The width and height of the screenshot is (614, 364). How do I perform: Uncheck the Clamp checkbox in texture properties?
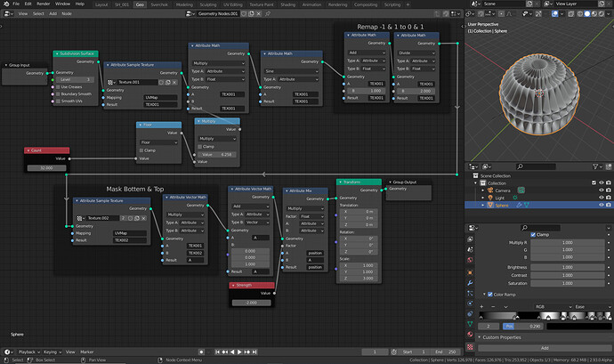click(x=533, y=235)
